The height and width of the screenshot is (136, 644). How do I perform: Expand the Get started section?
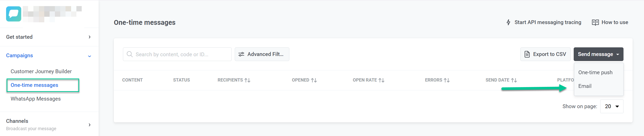[90, 37]
